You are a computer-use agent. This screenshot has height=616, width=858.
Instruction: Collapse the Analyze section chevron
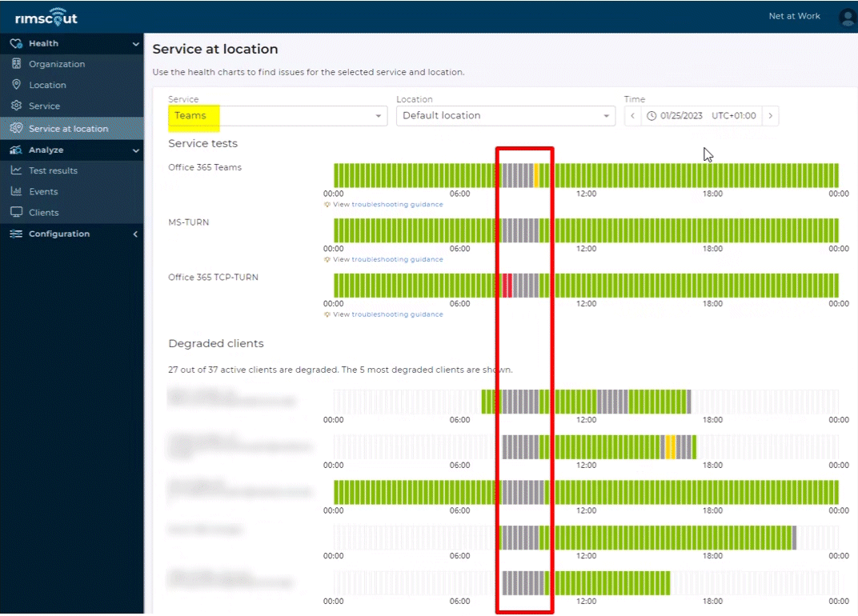[x=135, y=150]
